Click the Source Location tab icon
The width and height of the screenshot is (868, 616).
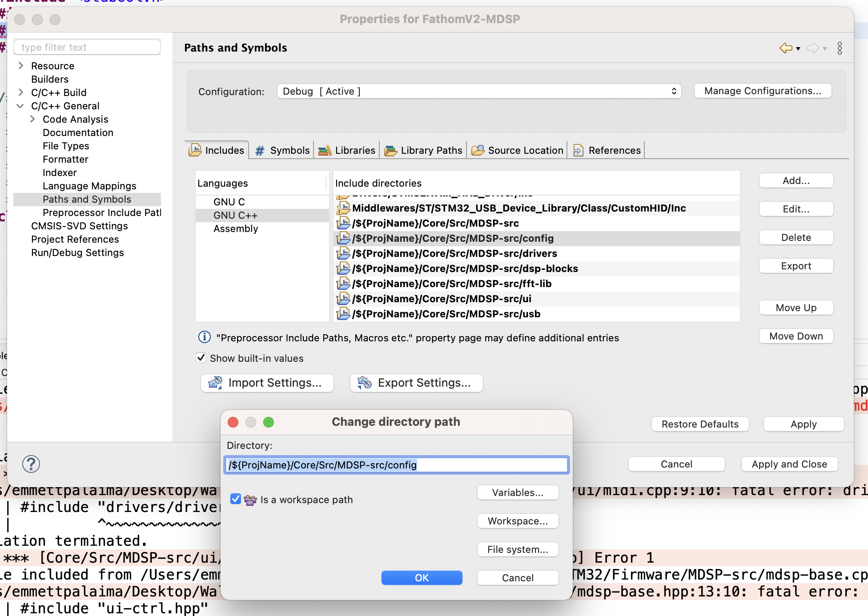click(x=477, y=150)
